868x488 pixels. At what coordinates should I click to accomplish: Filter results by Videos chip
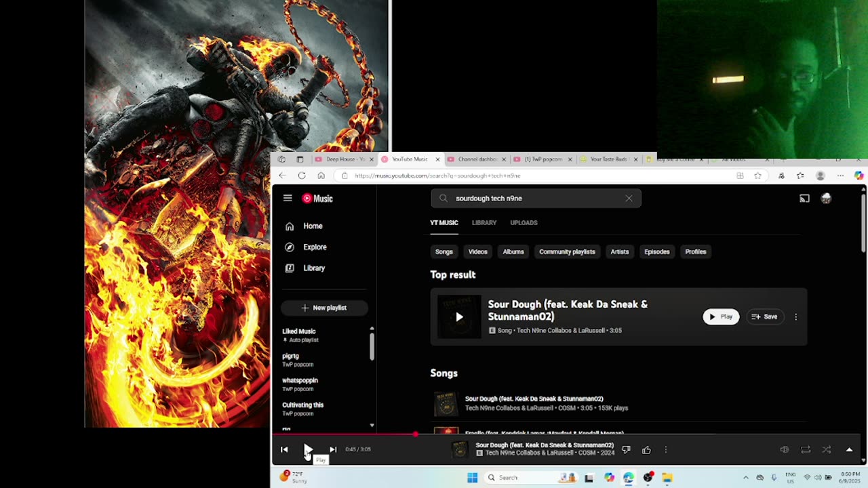(478, 252)
